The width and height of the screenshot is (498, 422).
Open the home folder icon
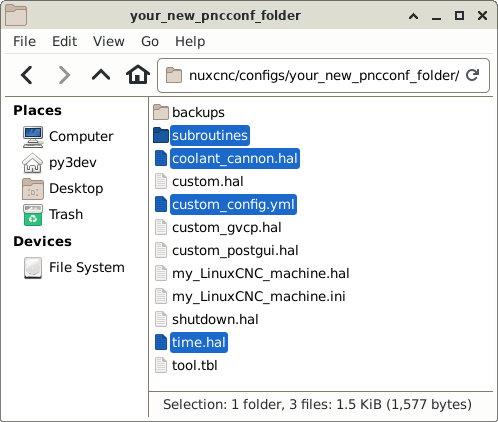coord(138,75)
